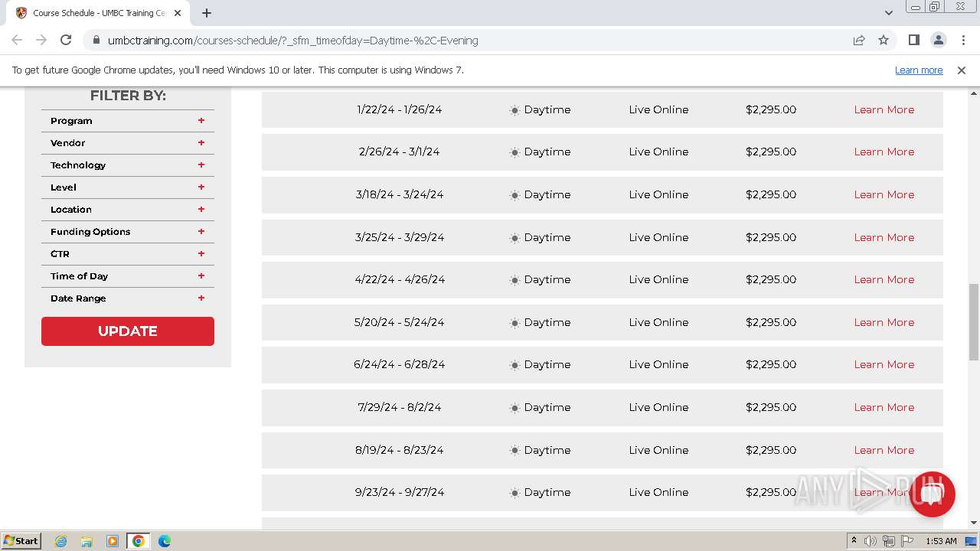
Task: Open Learn More for 7/29/24 - 8/2/24
Action: click(x=884, y=407)
